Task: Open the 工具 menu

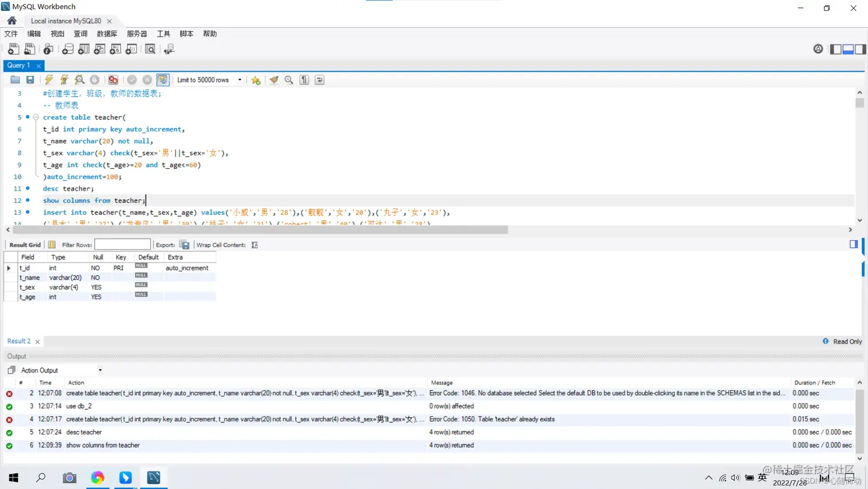Action: 164,34
